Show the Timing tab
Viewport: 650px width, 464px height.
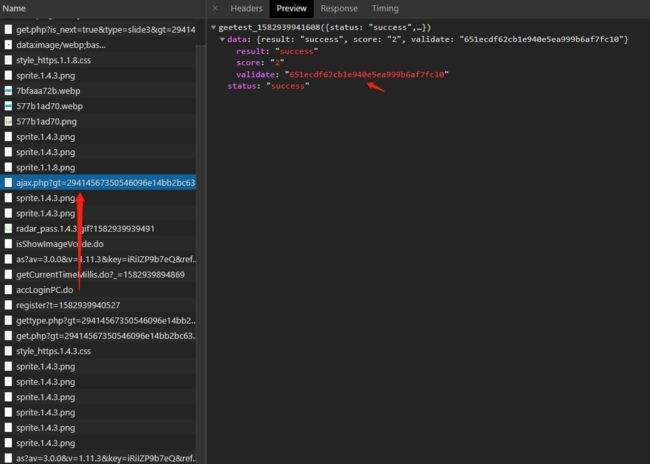(385, 9)
